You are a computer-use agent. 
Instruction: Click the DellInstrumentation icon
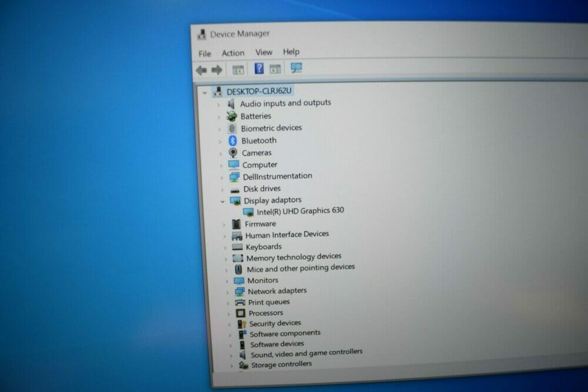point(235,176)
